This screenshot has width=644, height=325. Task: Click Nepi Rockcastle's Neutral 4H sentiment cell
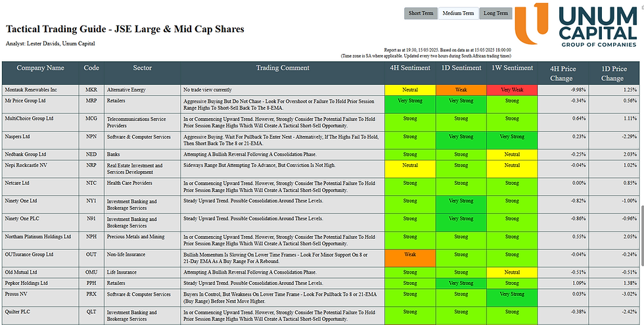point(410,168)
